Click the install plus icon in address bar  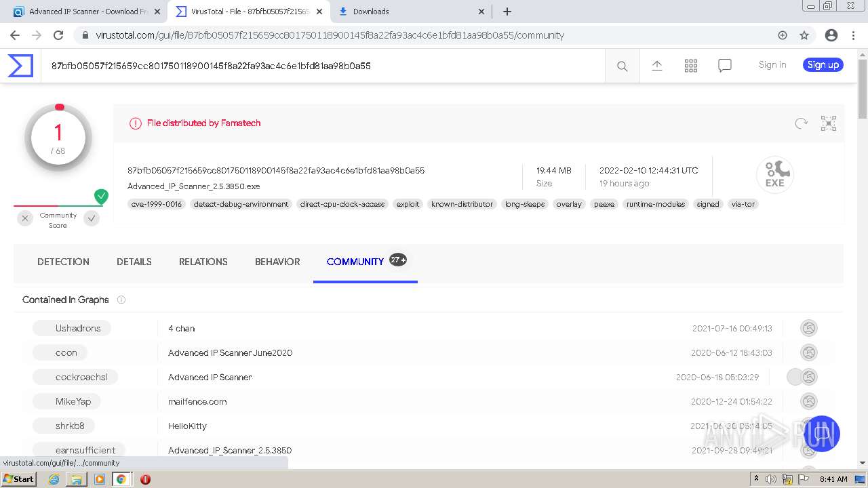tap(783, 35)
